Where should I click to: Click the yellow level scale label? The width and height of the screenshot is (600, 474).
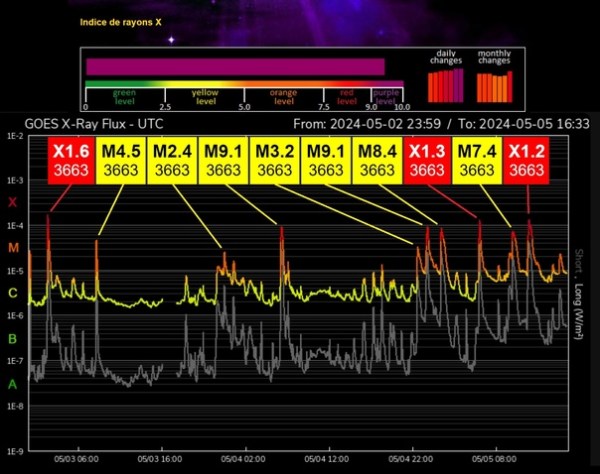coord(205,97)
